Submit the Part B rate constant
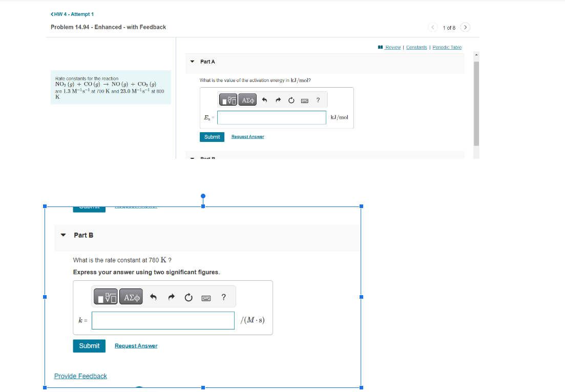Image resolution: width=565 pixels, height=392 pixels. coord(89,346)
